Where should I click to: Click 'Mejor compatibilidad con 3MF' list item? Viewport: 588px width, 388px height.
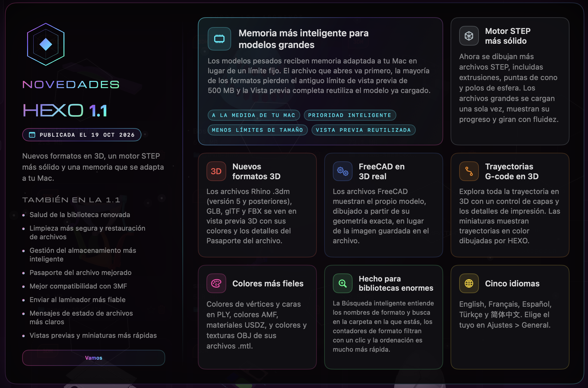point(78,286)
